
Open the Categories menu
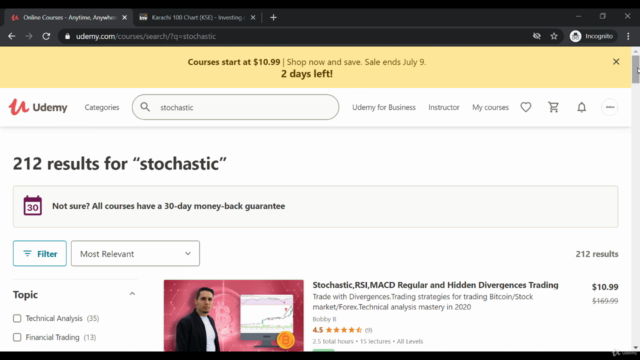(102, 107)
